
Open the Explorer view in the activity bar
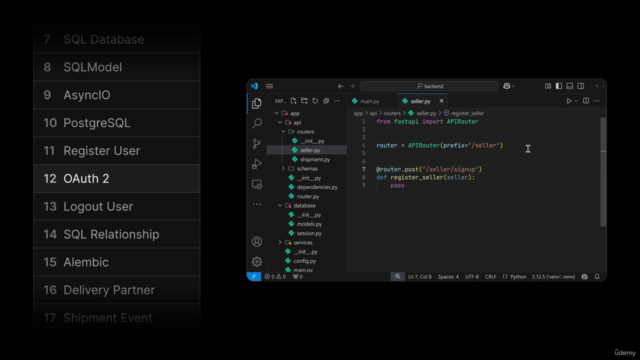click(257, 103)
